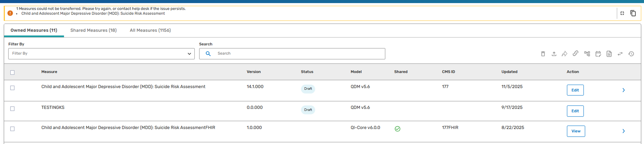Switch to the Shared Measures tab

(93, 30)
